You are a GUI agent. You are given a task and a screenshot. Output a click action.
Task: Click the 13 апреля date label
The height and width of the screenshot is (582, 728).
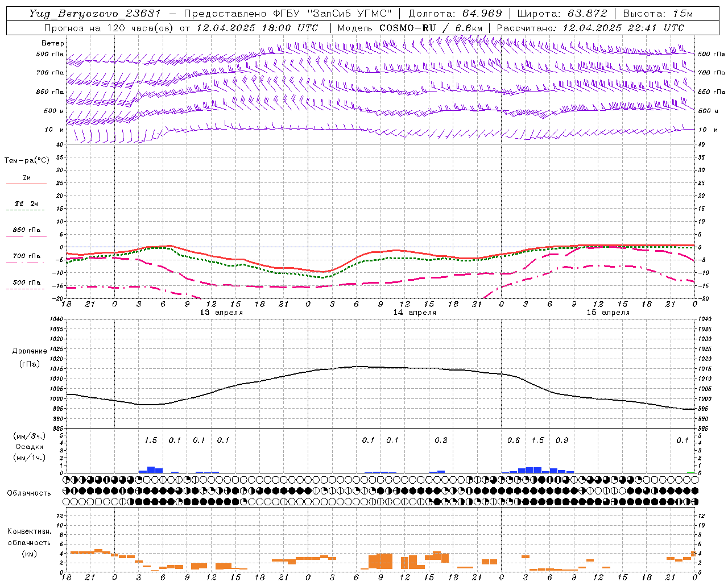221,313
